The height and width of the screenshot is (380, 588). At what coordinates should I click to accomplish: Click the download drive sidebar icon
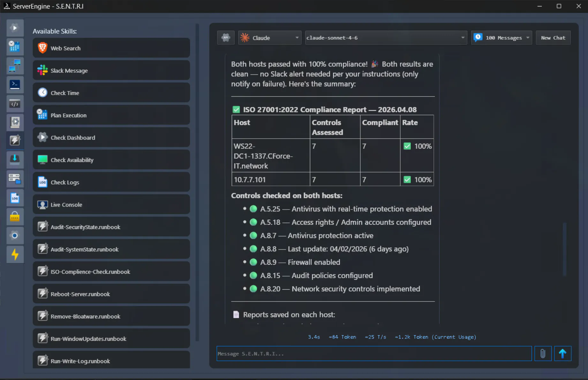[15, 159]
